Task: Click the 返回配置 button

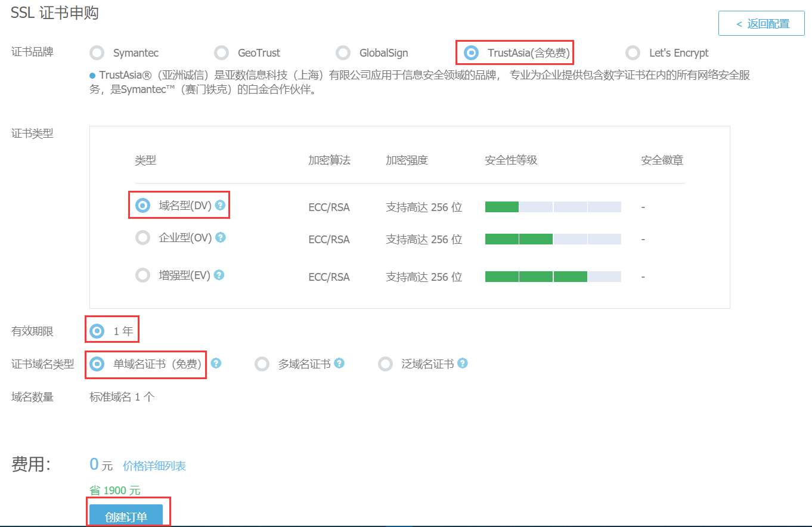Action: [761, 23]
